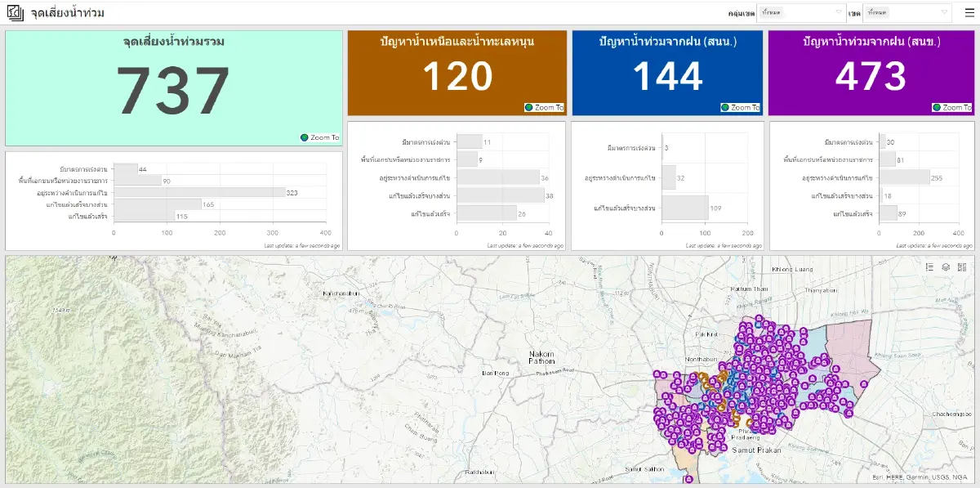Image resolution: width=980 pixels, height=488 pixels.
Task: Click the Zoom To icon in orange 120 card
Action: coord(529,108)
